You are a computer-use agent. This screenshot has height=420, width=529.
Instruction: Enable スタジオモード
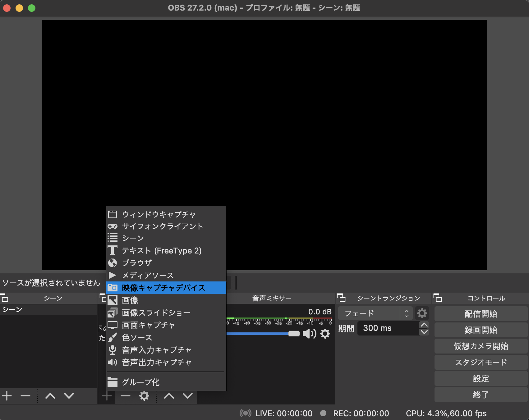tap(481, 362)
